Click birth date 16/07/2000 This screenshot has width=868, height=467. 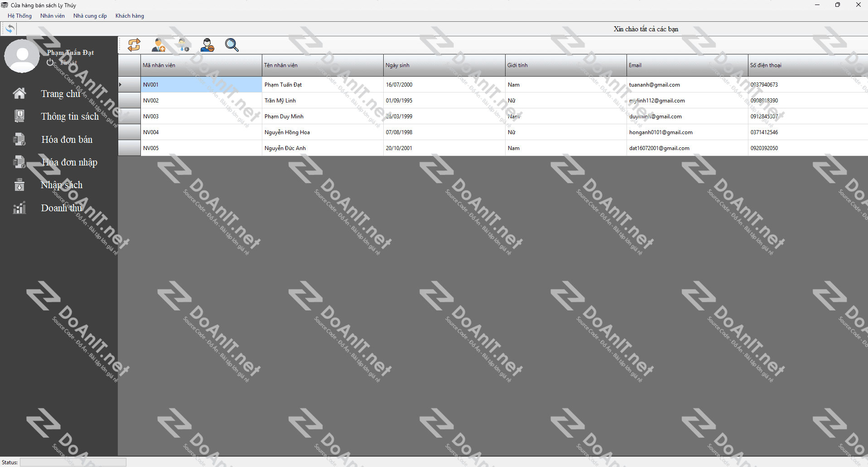pyautogui.click(x=444, y=84)
